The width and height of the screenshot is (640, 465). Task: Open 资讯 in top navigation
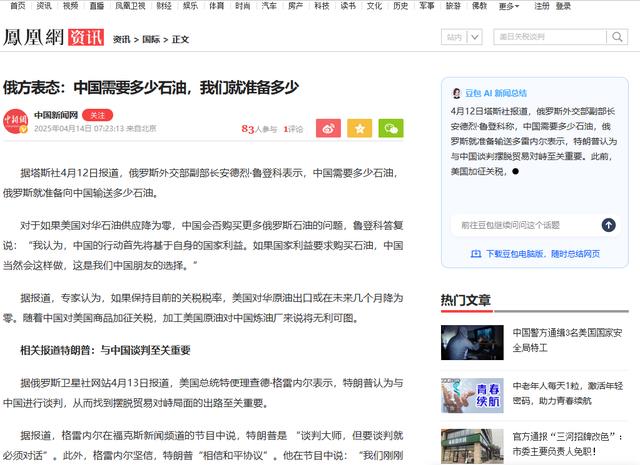pyautogui.click(x=44, y=6)
